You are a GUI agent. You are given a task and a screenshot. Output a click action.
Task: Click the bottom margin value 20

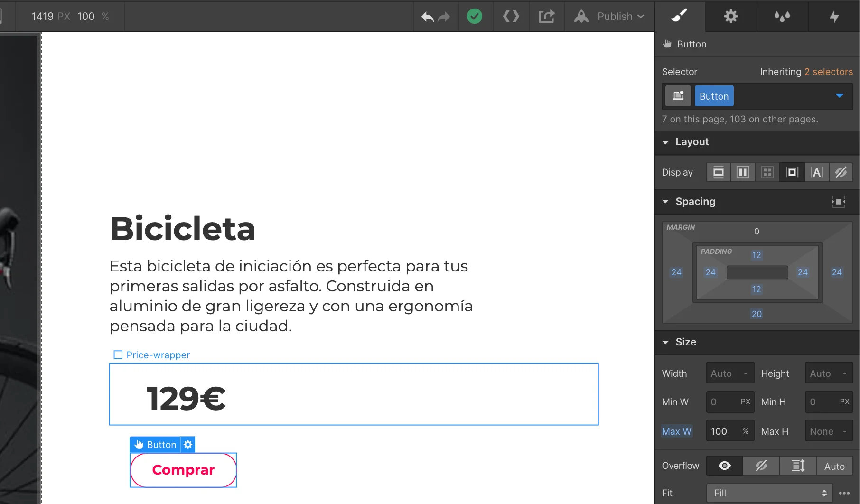click(x=757, y=314)
